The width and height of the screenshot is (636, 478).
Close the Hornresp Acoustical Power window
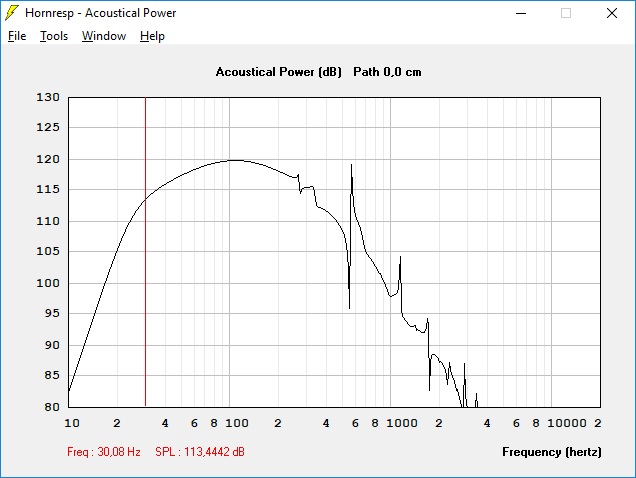(612, 13)
